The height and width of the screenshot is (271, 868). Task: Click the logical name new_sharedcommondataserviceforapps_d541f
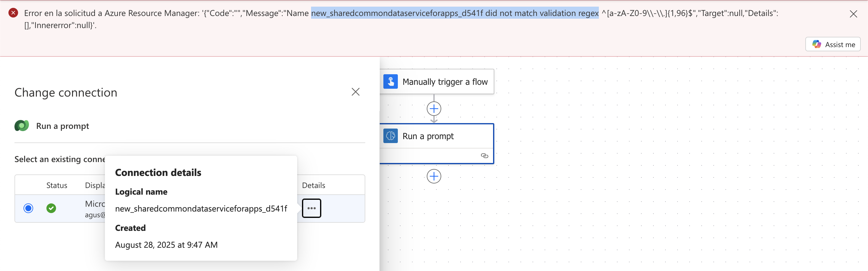point(201,209)
